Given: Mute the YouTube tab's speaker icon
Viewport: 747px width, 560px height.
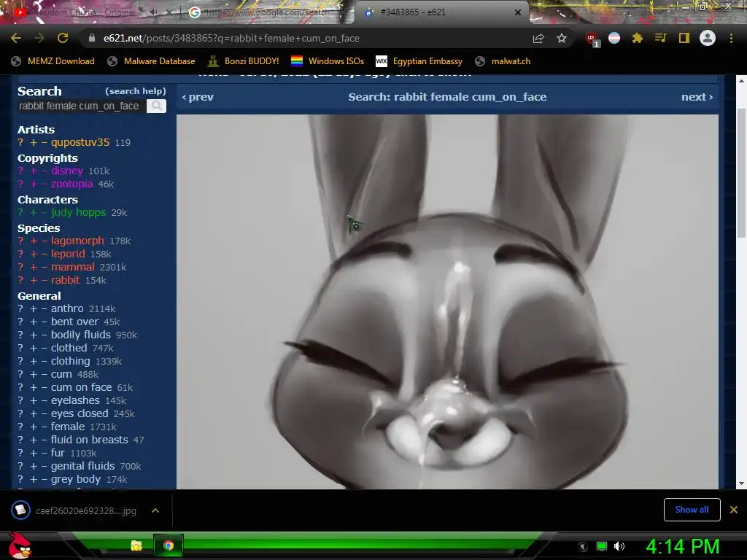Looking at the screenshot, I should tap(154, 13).
